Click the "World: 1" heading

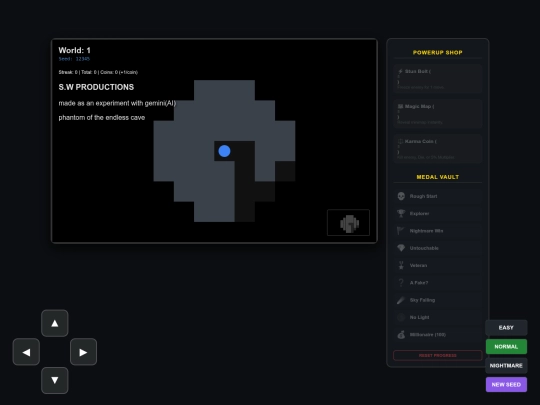[74, 50]
